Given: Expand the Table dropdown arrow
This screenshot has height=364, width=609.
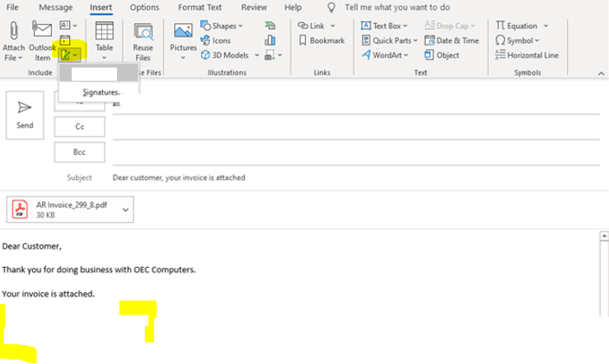Looking at the screenshot, I should click(x=104, y=58).
